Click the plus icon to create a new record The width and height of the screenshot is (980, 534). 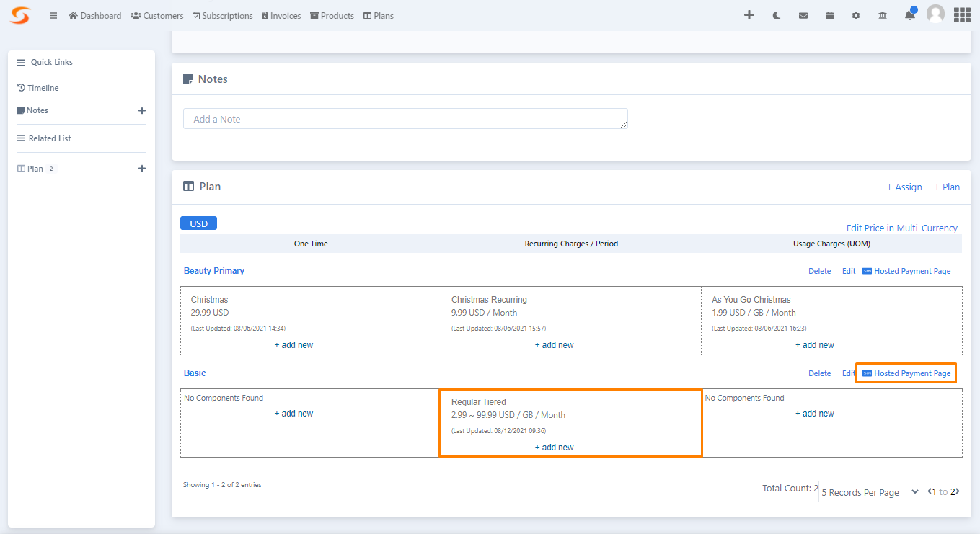tap(749, 14)
